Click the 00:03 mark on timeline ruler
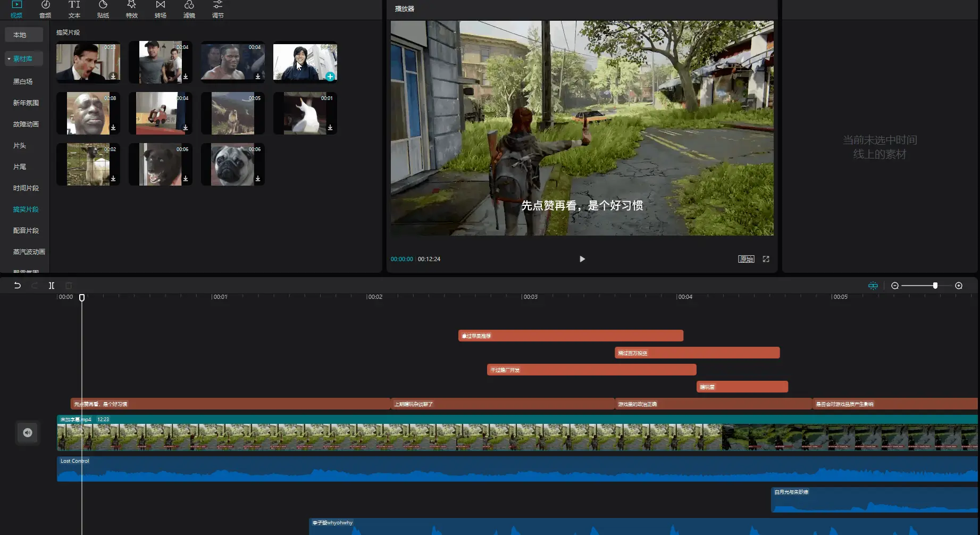Screen dimensions: 980x535 [x=530, y=297]
